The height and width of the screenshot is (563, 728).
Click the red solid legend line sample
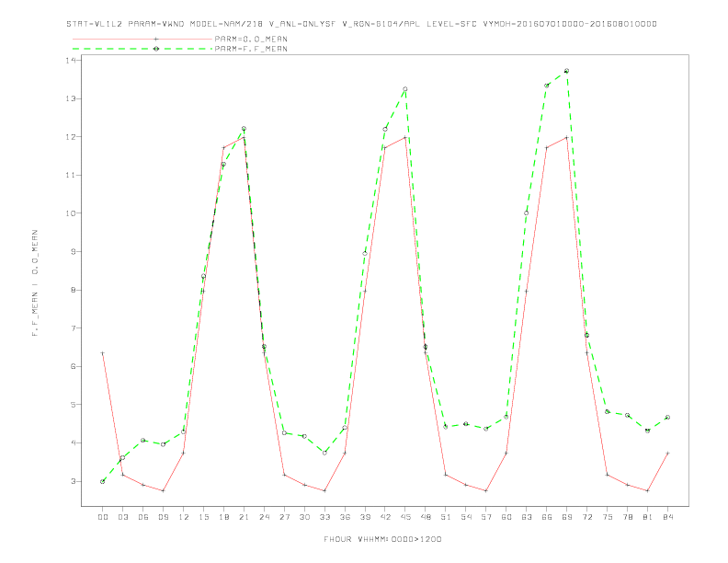142,39
